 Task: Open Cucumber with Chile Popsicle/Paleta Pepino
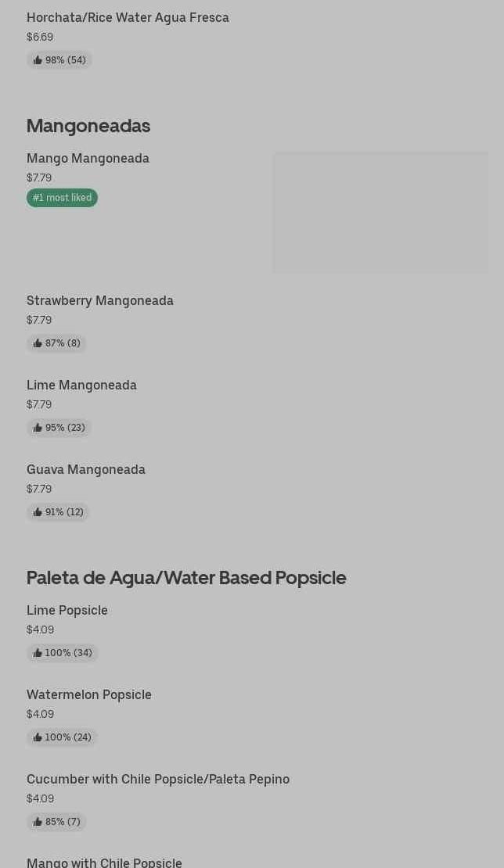[x=158, y=779]
